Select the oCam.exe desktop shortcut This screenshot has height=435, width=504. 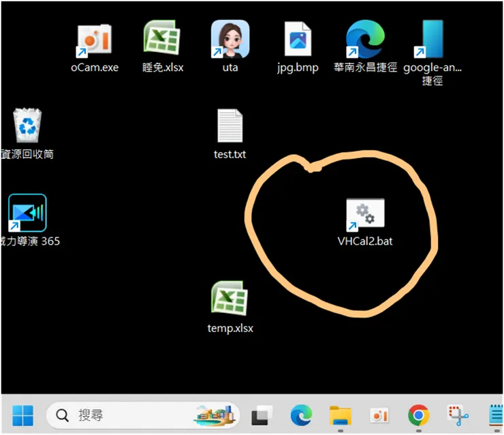(94, 40)
